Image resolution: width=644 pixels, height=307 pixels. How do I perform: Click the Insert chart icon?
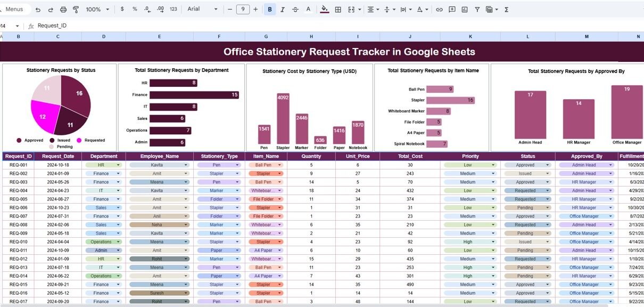[x=465, y=10]
